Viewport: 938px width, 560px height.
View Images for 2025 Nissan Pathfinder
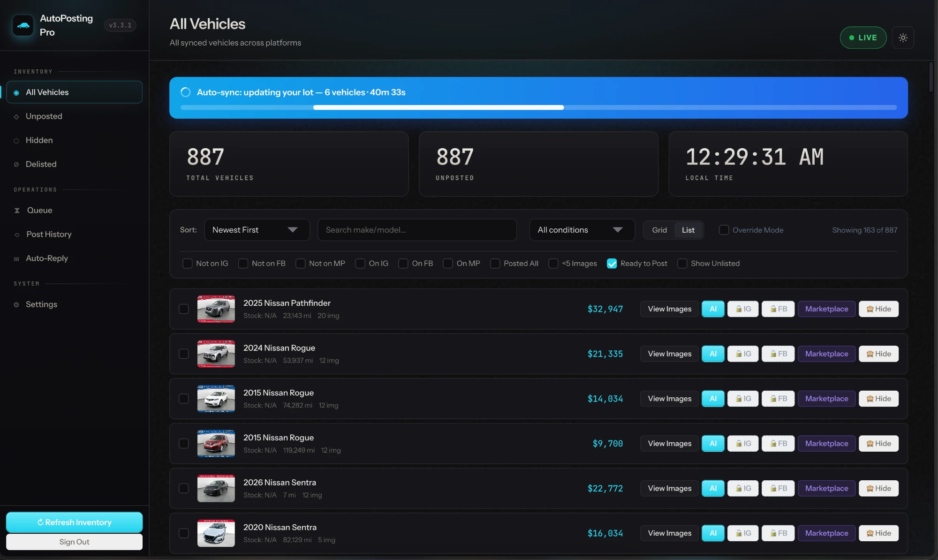click(x=669, y=309)
